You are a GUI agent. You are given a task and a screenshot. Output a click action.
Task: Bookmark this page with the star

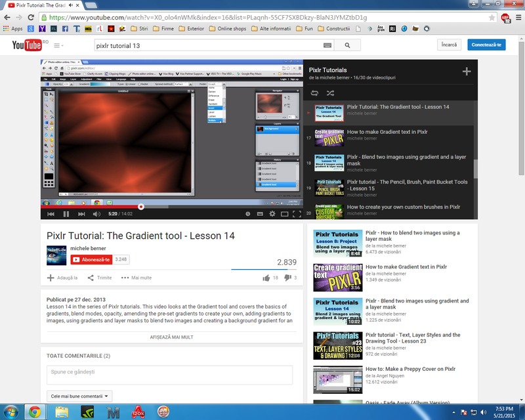click(492, 18)
